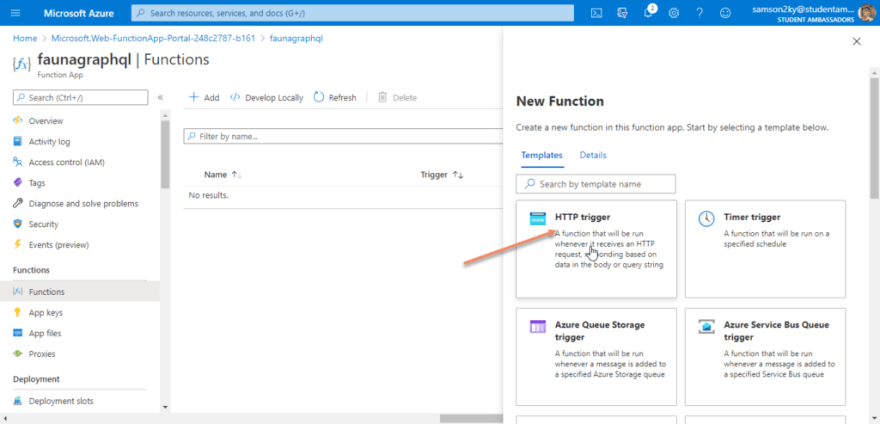Click the Access control (IAM) icon
Viewport: 880px width, 424px height.
coord(17,162)
